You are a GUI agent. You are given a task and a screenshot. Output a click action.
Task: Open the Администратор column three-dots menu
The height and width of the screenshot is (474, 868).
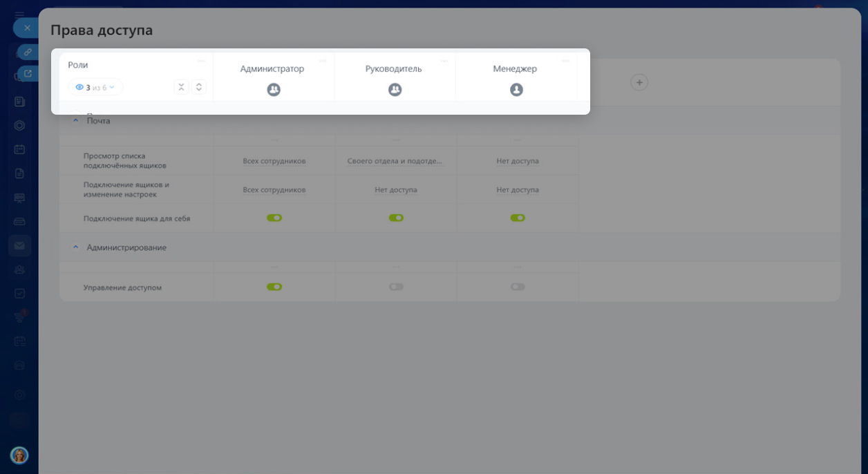coord(323,61)
